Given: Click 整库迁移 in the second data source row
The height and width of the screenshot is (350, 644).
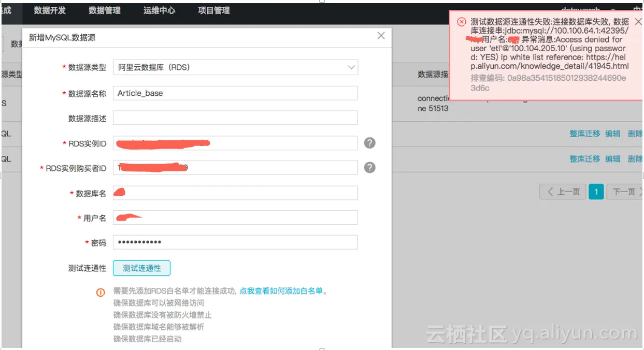Looking at the screenshot, I should tap(585, 159).
